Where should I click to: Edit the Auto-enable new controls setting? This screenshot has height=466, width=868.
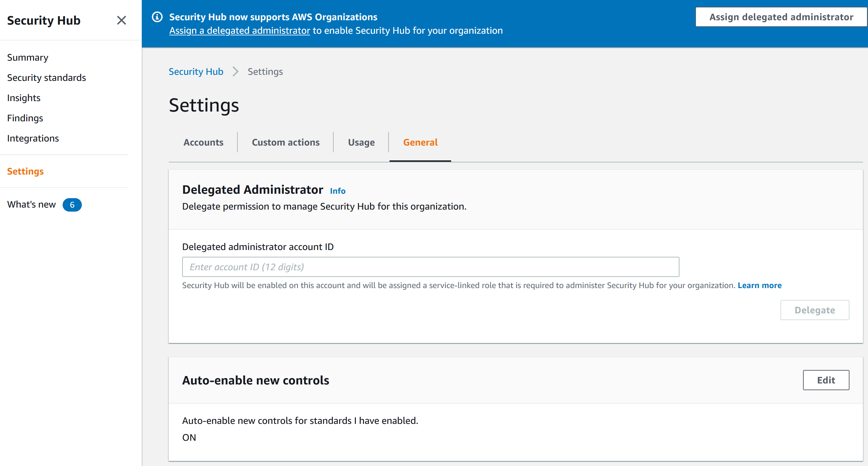click(x=826, y=380)
